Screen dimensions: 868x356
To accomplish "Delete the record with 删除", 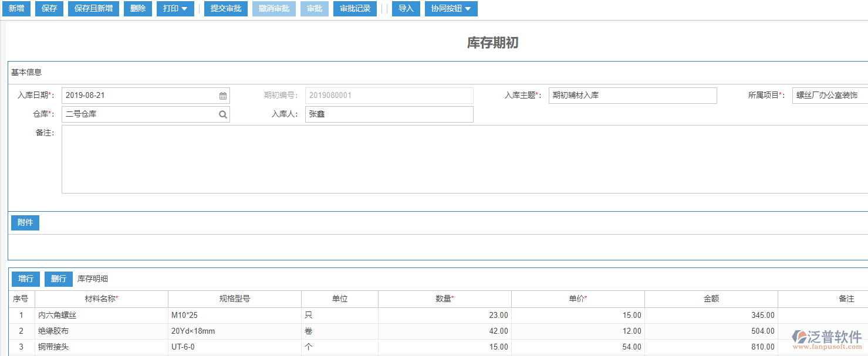I will (137, 8).
